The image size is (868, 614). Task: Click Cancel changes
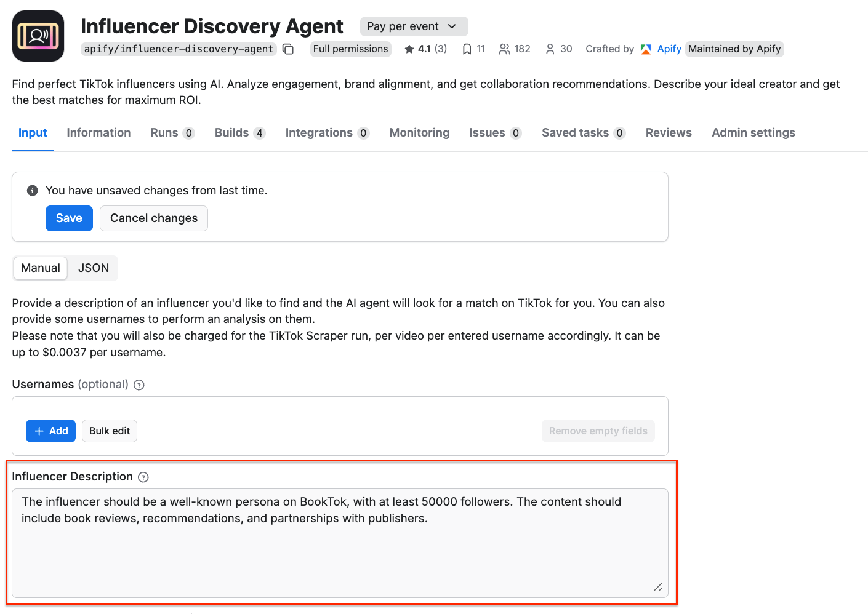[x=153, y=218]
